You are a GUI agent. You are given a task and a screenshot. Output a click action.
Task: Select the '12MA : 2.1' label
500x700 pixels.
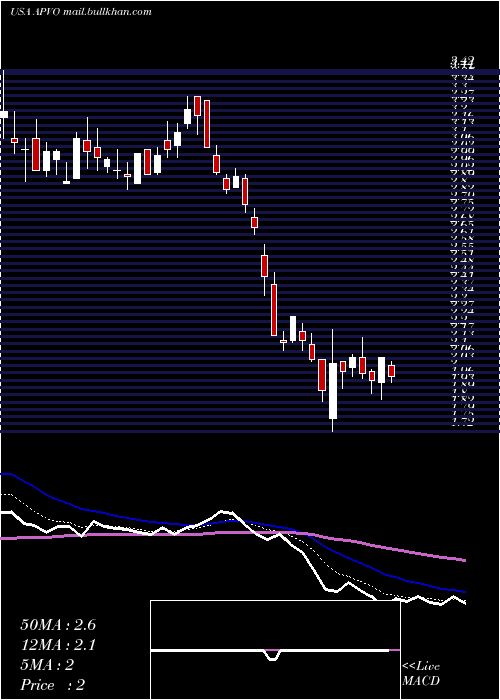[58, 645]
